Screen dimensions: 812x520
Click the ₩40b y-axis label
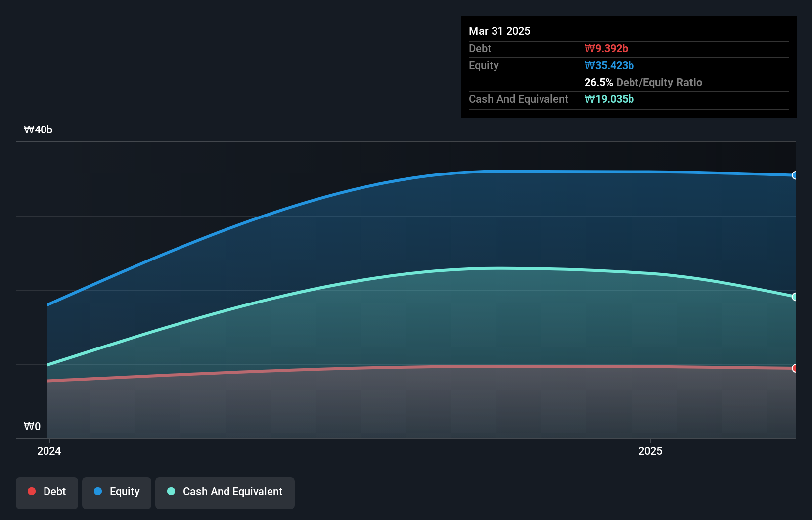38,130
